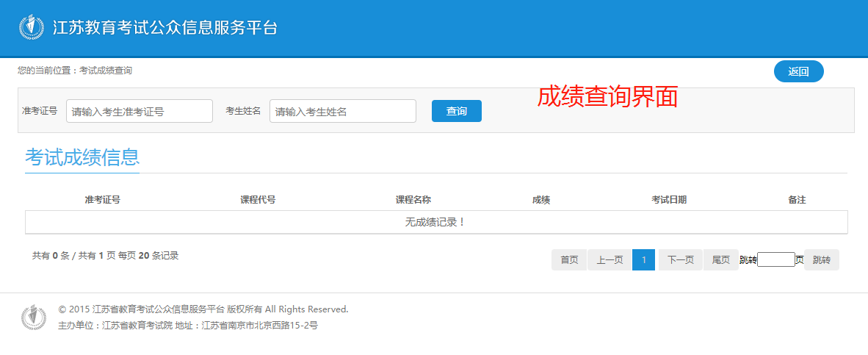Go to first page via 首页

569,260
